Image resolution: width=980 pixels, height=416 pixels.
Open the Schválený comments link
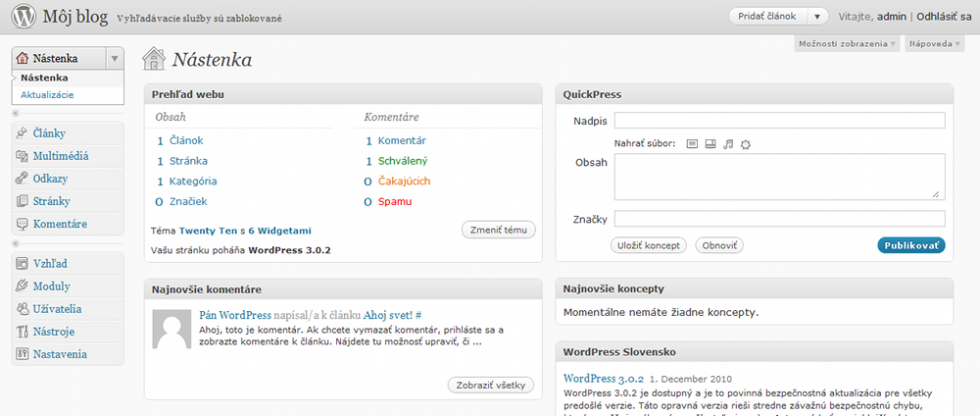click(x=403, y=161)
